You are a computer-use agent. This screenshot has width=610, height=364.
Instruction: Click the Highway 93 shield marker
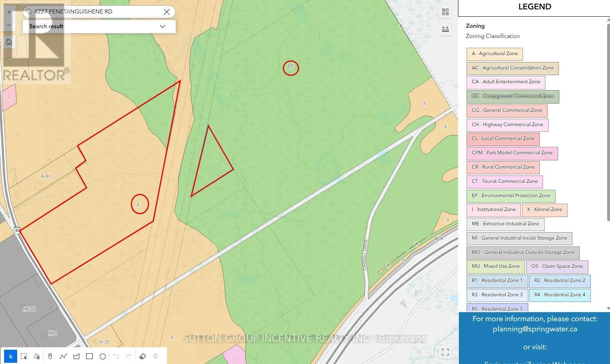17,231
